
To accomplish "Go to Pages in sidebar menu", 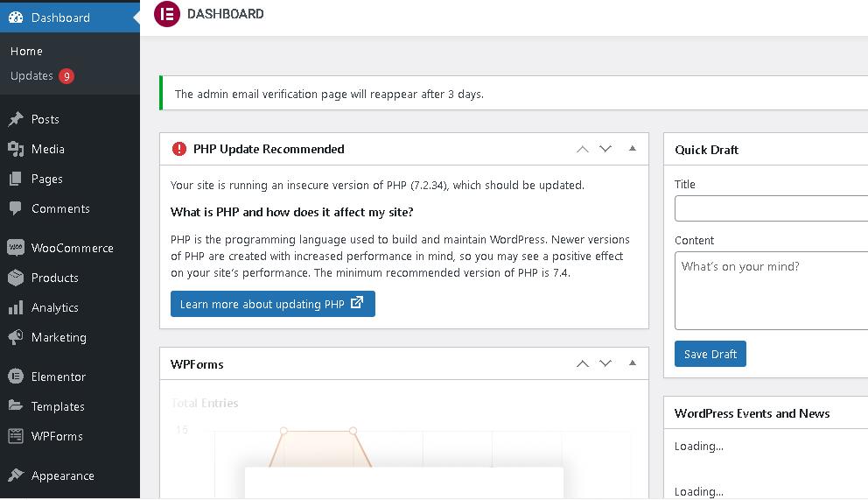I will [x=46, y=179].
